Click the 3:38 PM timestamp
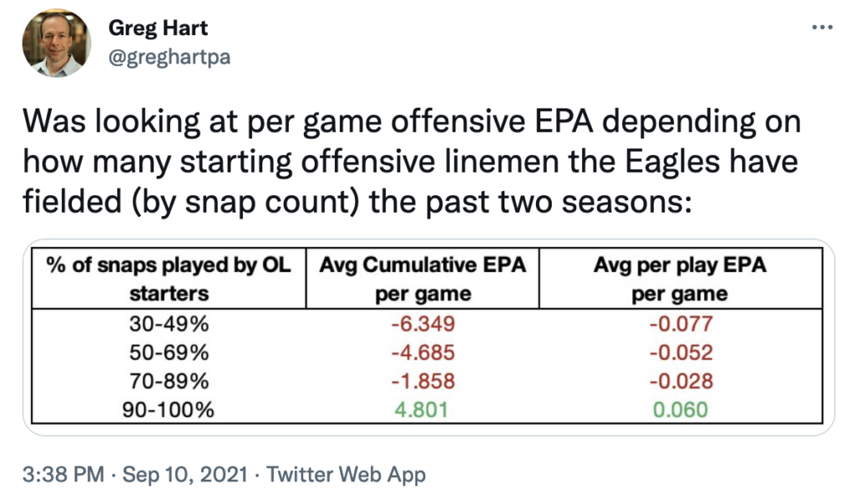This screenshot has width=855, height=504. click(x=63, y=476)
